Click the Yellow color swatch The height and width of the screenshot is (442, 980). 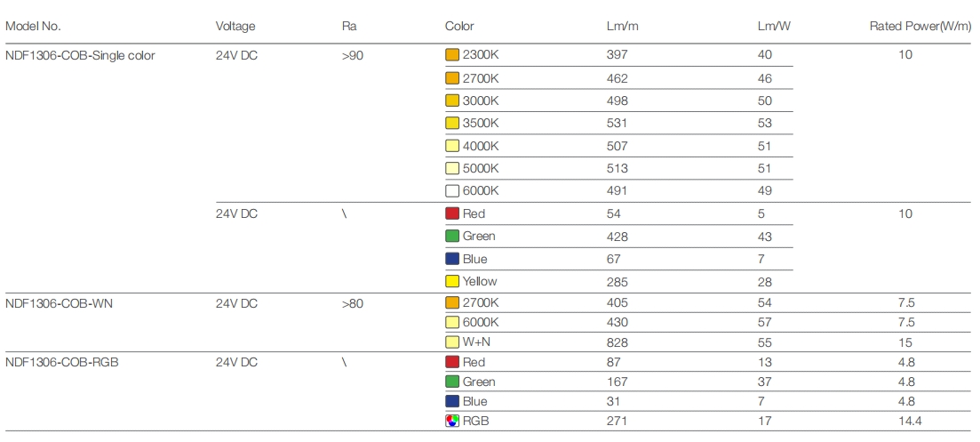coord(452,281)
